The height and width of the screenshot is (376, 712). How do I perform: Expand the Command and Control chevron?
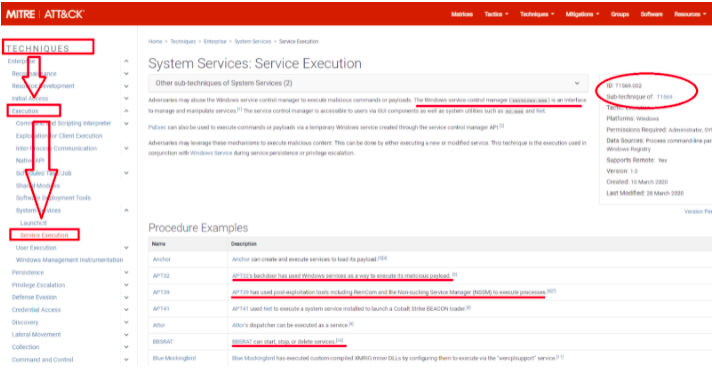pos(126,359)
